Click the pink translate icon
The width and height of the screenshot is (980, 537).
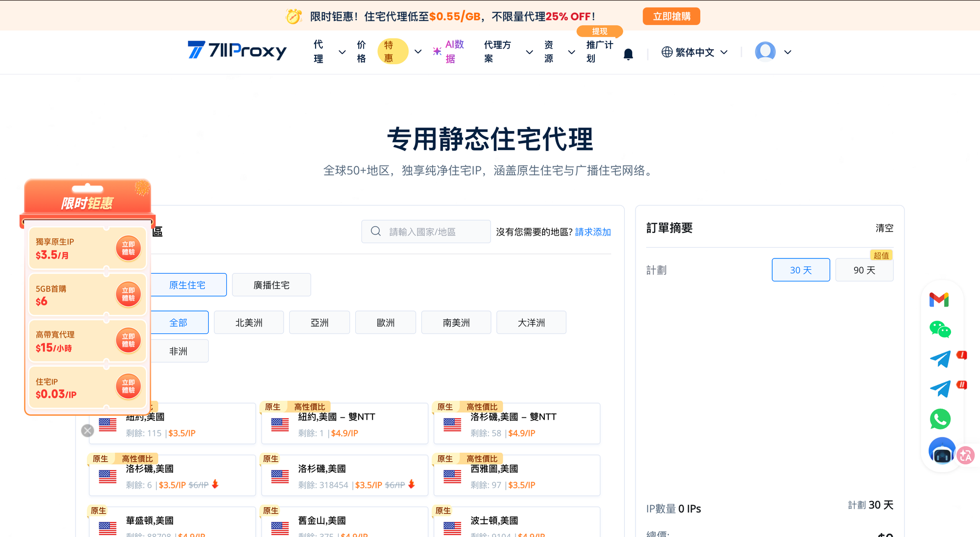point(966,456)
